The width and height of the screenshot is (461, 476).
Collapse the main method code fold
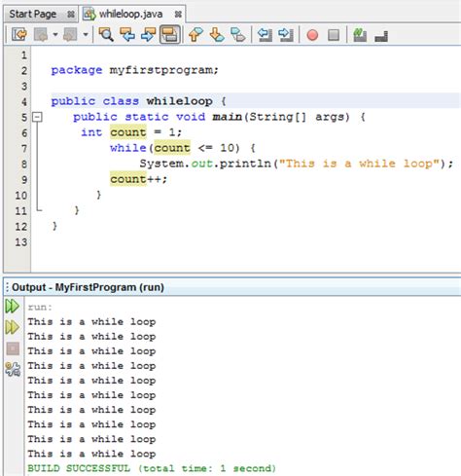tap(38, 117)
